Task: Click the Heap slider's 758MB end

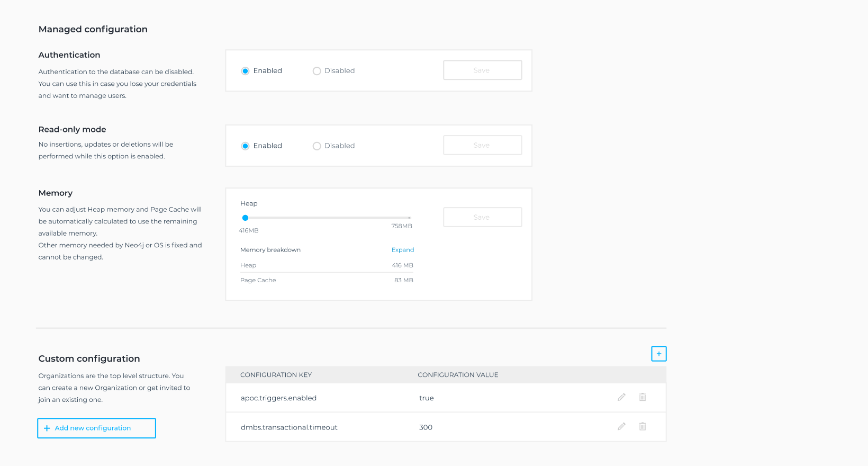Action: click(x=409, y=218)
